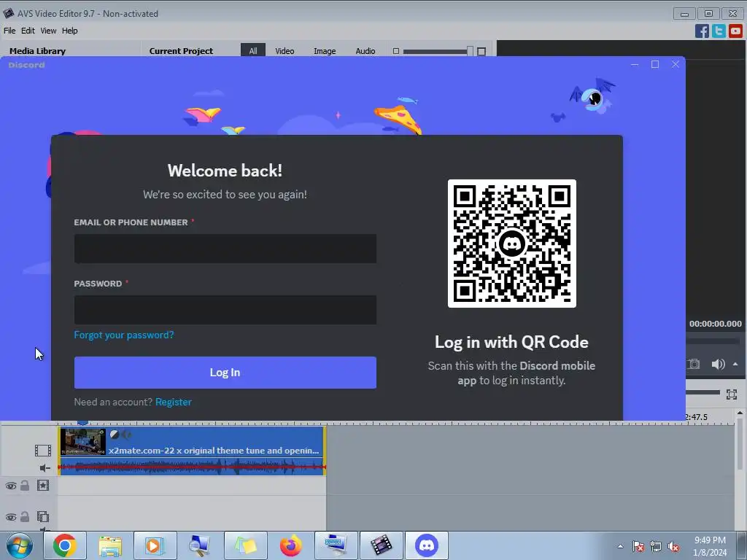Switch to AVS Video Editor taskbar icon

(x=381, y=545)
